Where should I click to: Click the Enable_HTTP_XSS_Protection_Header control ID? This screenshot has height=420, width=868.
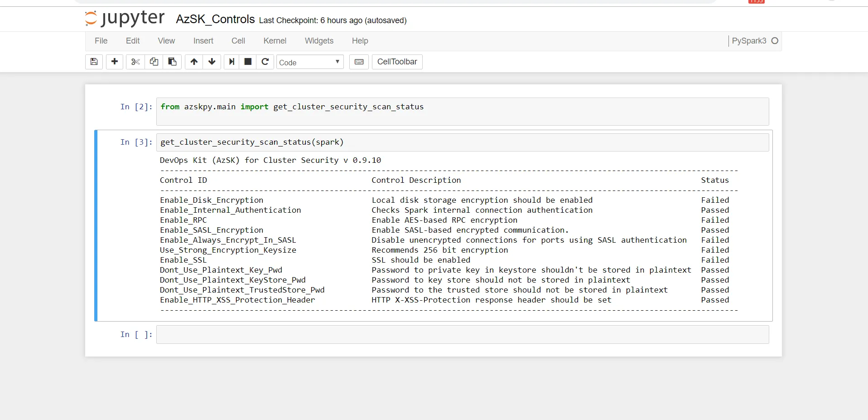237,300
